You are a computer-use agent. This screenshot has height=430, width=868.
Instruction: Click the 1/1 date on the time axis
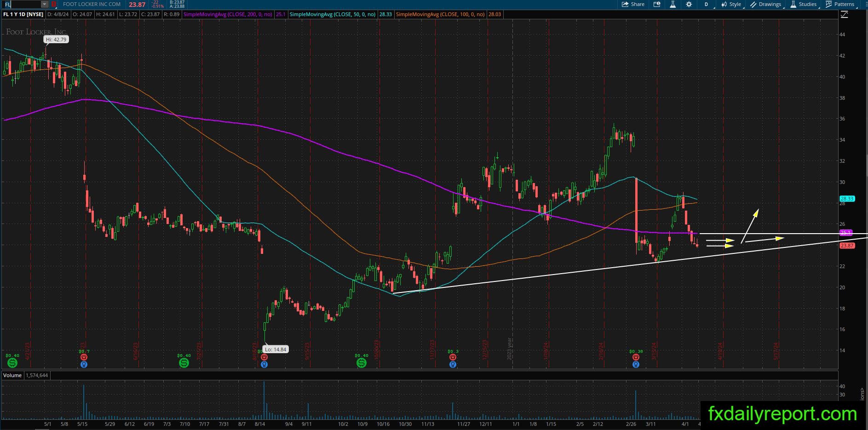pos(516,424)
